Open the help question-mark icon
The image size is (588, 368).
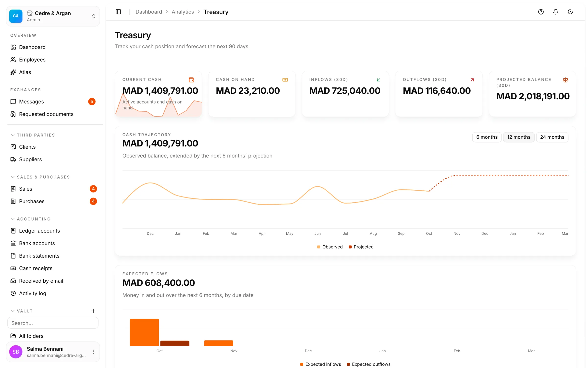(x=541, y=12)
